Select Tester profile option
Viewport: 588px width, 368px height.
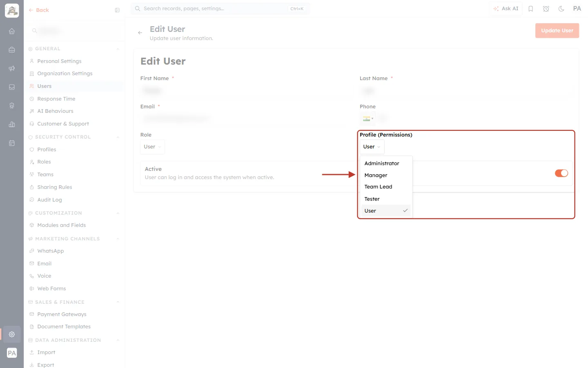(386, 199)
